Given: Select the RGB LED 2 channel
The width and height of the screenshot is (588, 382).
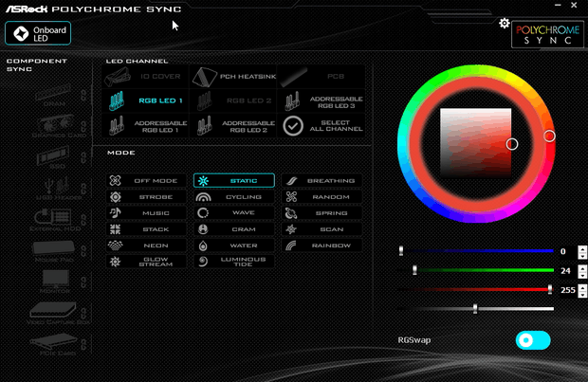Looking at the screenshot, I should (x=233, y=100).
